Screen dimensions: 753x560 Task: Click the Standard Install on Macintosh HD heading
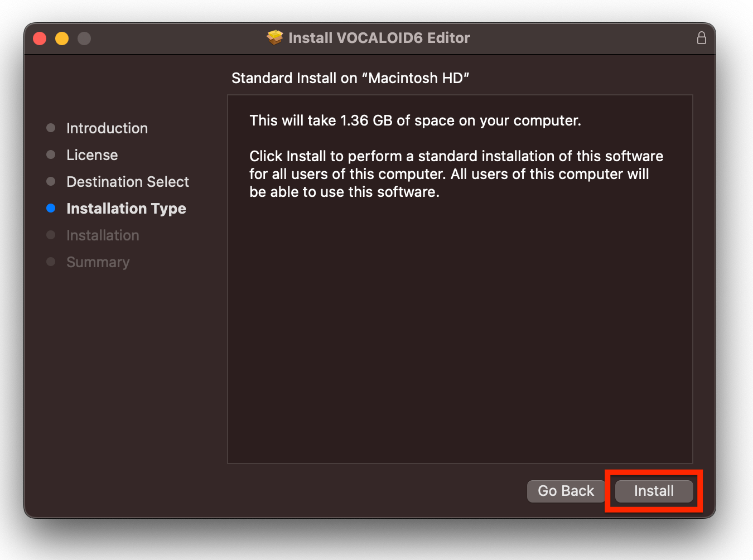click(350, 78)
